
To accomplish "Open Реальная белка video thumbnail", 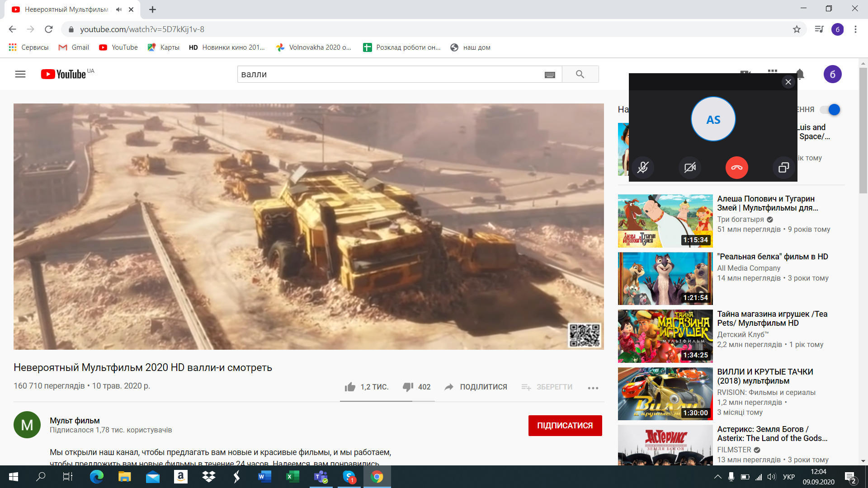I will point(665,279).
